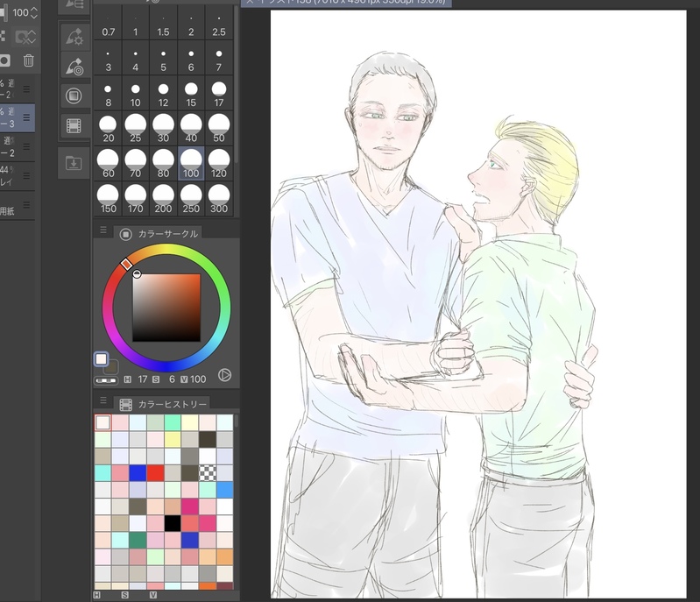700x602 pixels.
Task: Select the sub drawing color swatch
Action: pos(111,367)
